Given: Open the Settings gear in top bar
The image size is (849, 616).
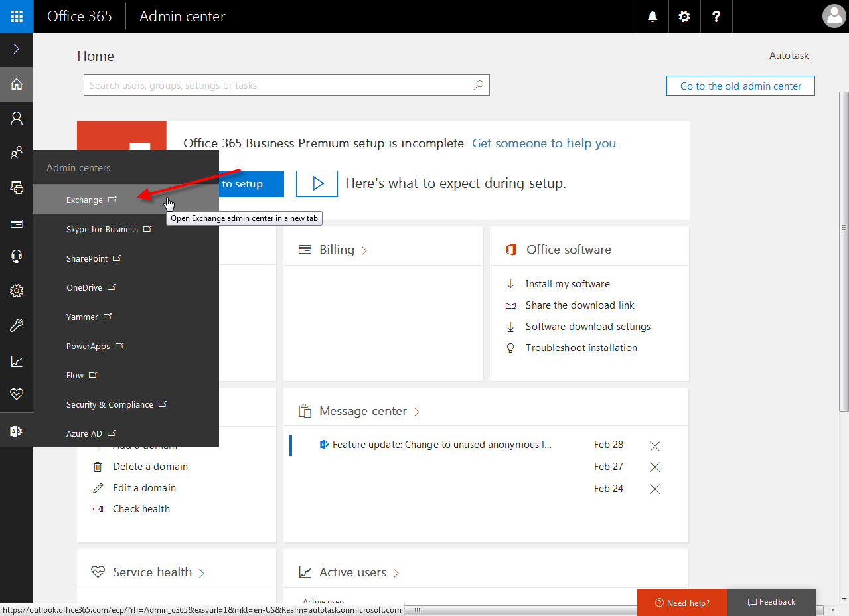Looking at the screenshot, I should pos(684,16).
